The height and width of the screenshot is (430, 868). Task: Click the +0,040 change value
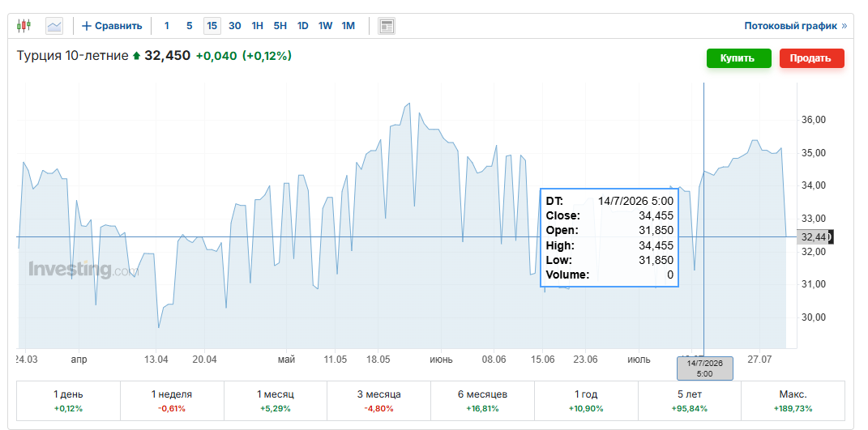[216, 56]
